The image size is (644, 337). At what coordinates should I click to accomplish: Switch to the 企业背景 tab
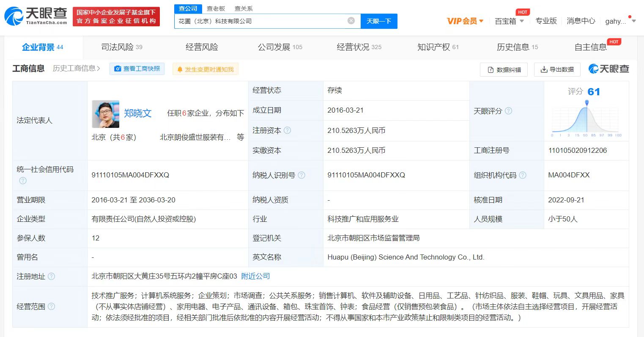[42, 47]
